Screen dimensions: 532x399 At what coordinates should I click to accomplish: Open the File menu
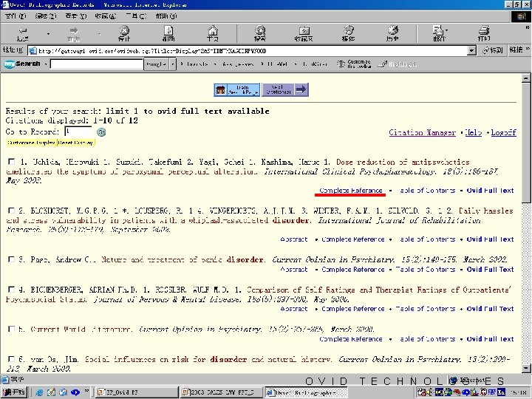click(x=16, y=16)
